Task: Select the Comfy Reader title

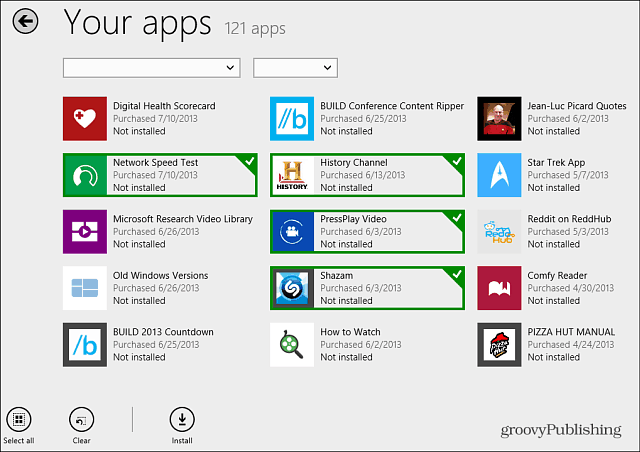Action: [x=557, y=276]
